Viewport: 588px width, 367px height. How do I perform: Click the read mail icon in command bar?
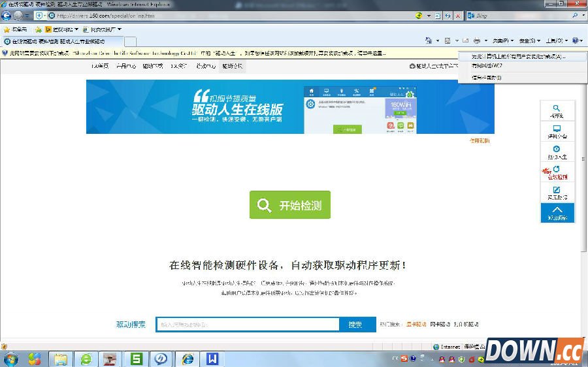[466, 40]
